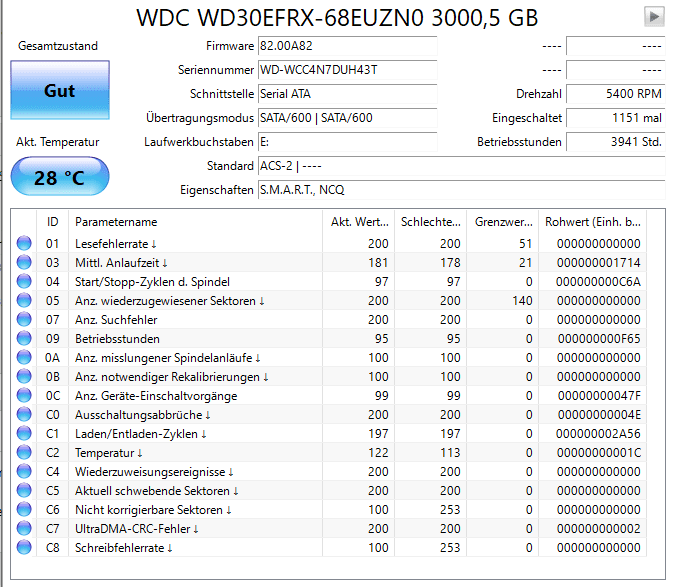Click the status orb for Anz. notwendiger Rekalibrierungen

(x=24, y=376)
